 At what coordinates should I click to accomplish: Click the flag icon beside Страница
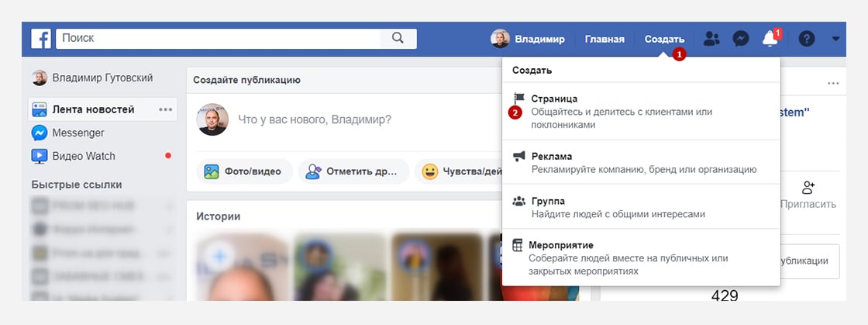(x=518, y=99)
